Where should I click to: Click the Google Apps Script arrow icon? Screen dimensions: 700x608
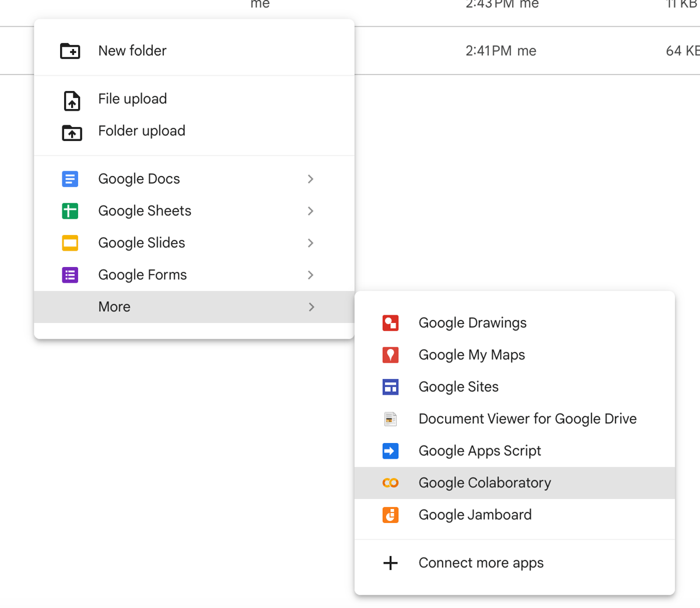(x=390, y=451)
